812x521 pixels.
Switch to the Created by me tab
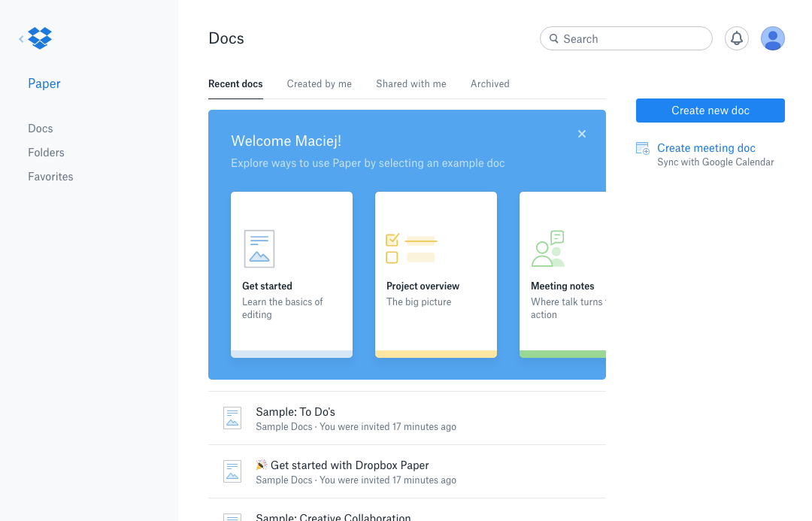319,84
